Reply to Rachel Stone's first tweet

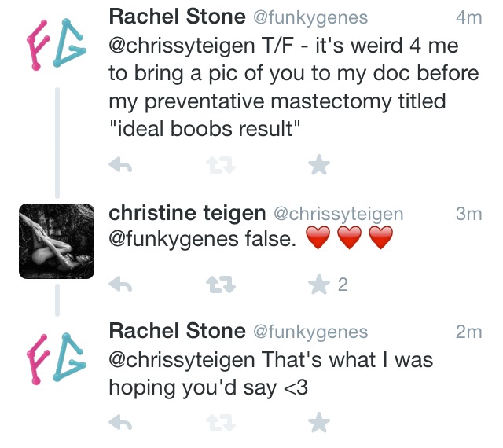119,166
